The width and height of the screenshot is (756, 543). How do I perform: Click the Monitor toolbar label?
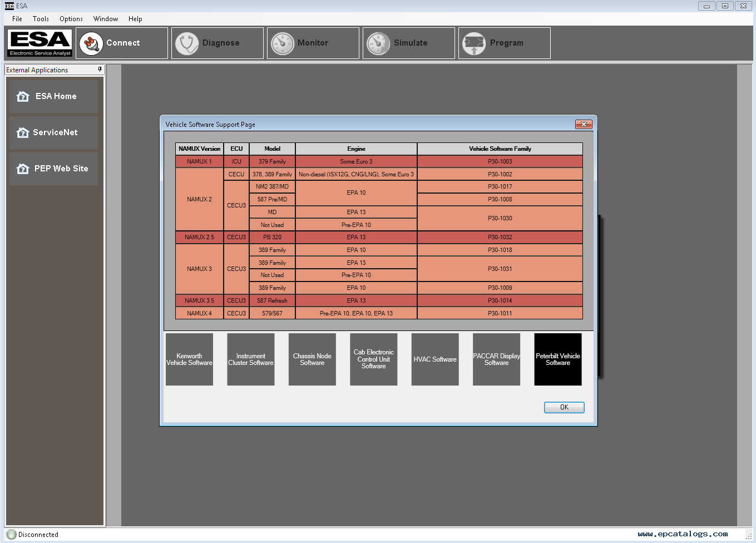tap(313, 43)
